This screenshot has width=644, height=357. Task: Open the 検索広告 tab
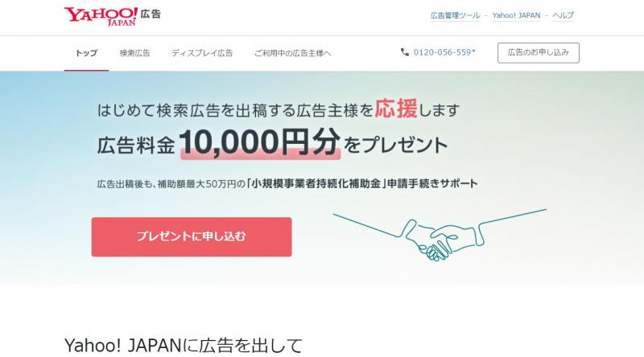[134, 53]
